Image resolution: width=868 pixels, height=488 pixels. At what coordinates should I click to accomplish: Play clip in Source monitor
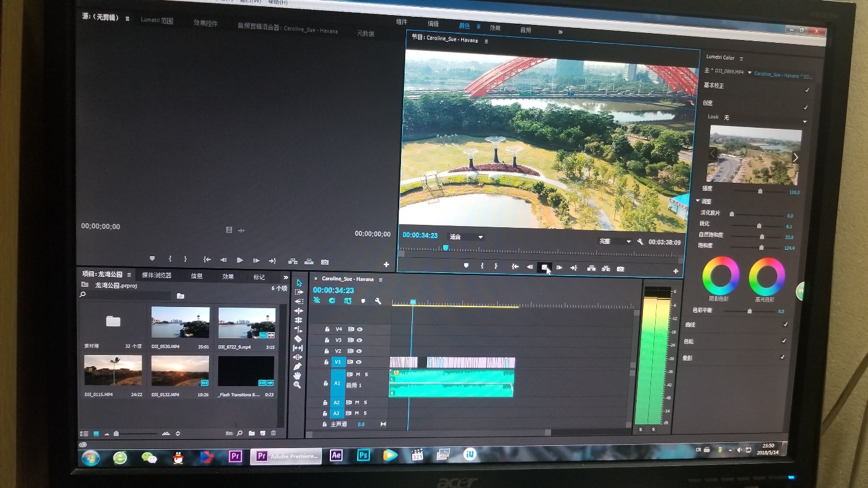tap(240, 260)
